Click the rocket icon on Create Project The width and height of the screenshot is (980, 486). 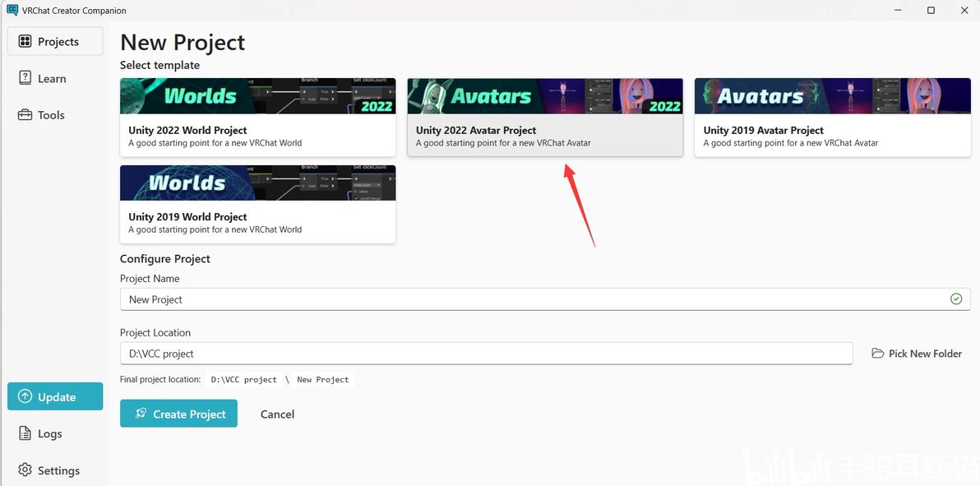[141, 414]
